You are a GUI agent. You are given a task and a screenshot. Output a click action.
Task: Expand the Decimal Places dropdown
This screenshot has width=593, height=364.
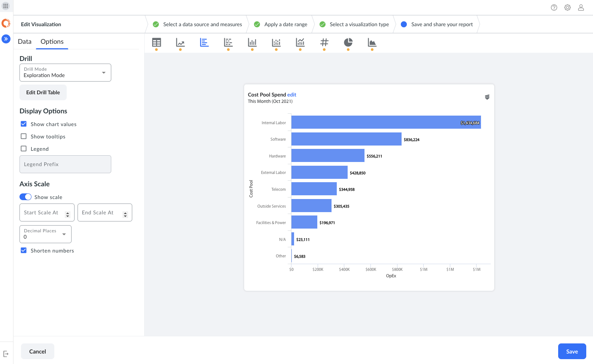tap(45, 234)
